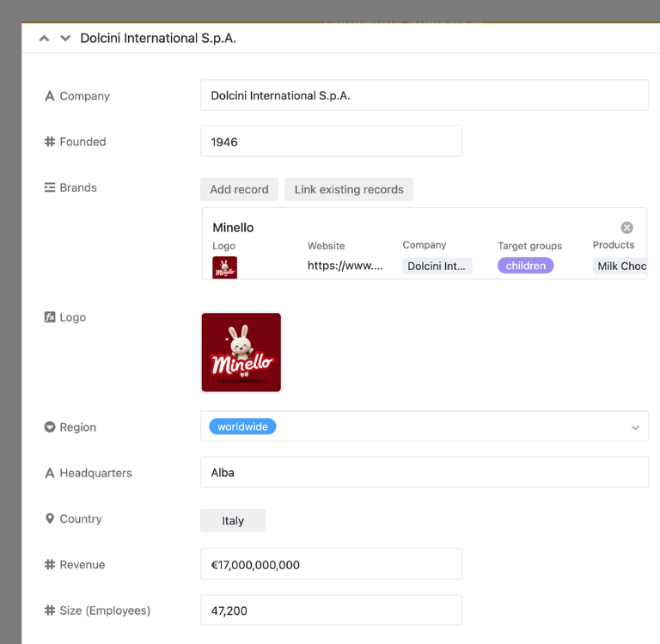Click the Region single-select icon
Image resolution: width=660 pixels, height=644 pixels.
tap(50, 427)
